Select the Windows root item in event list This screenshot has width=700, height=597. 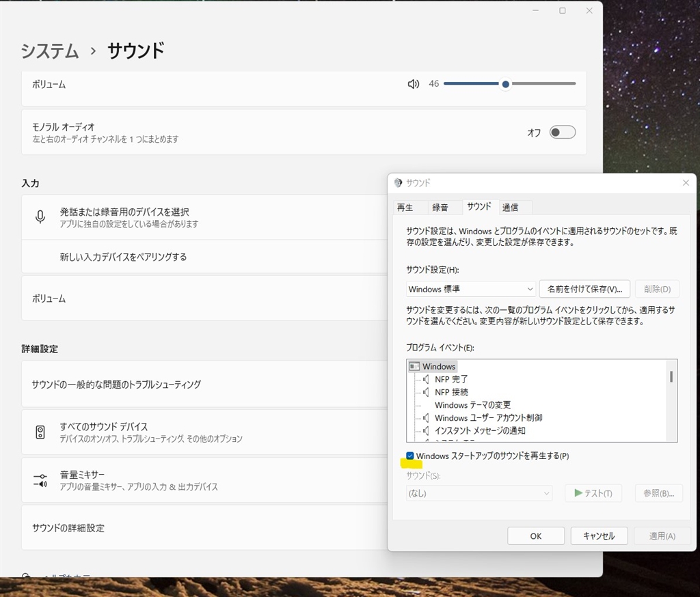click(438, 367)
